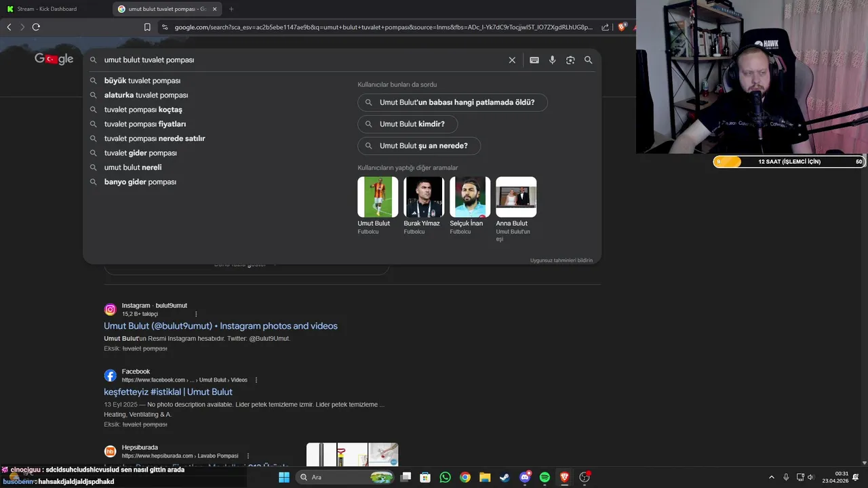This screenshot has height=488, width=868.
Task: Open new tab with plus button
Action: tap(231, 9)
